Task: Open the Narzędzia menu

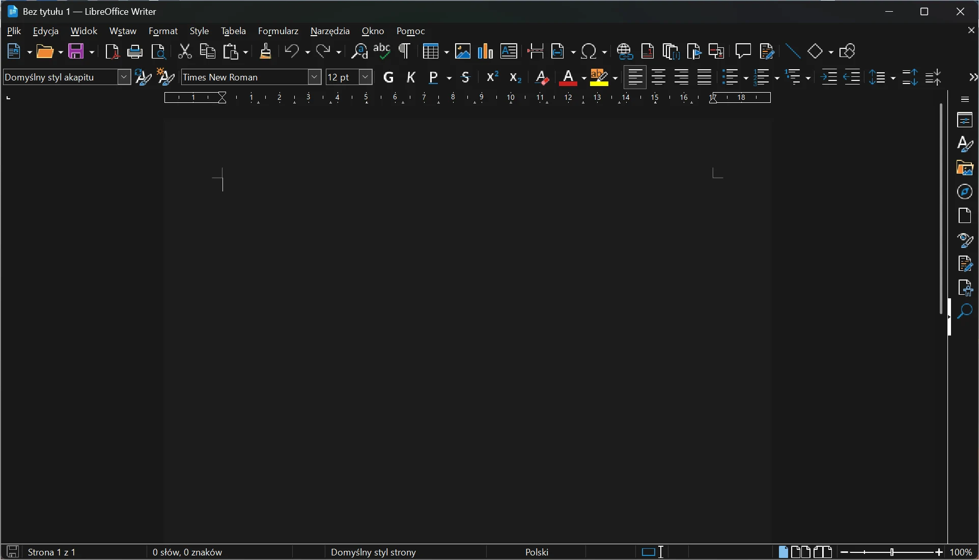Action: pos(330,31)
